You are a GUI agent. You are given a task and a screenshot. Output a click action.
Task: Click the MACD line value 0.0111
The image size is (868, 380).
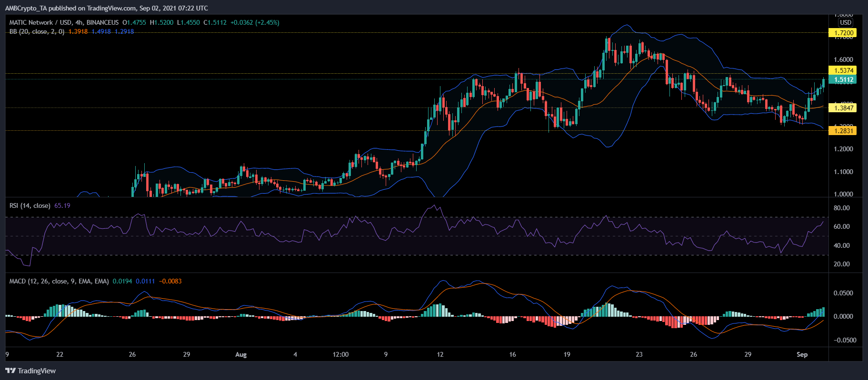(x=145, y=281)
